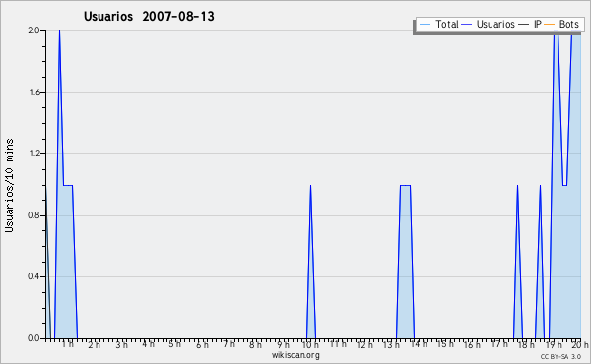
Task: Click the '11 h' x-axis label
Action: coord(338,344)
